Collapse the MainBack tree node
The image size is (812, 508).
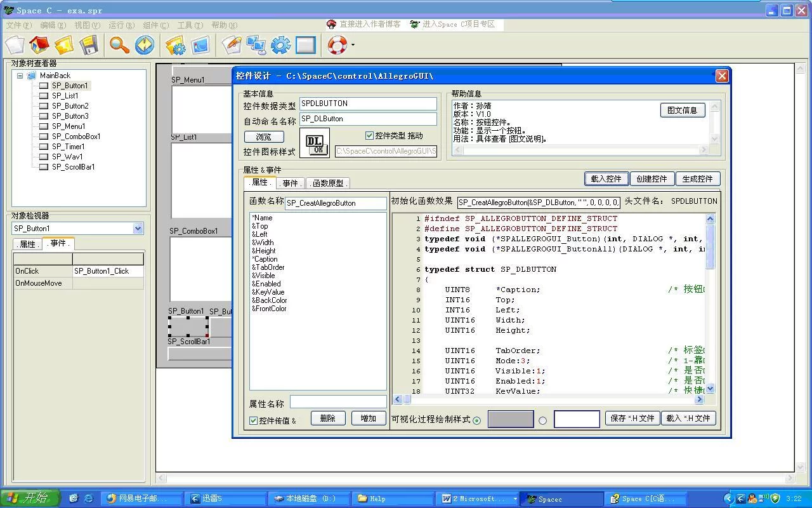[x=20, y=76]
